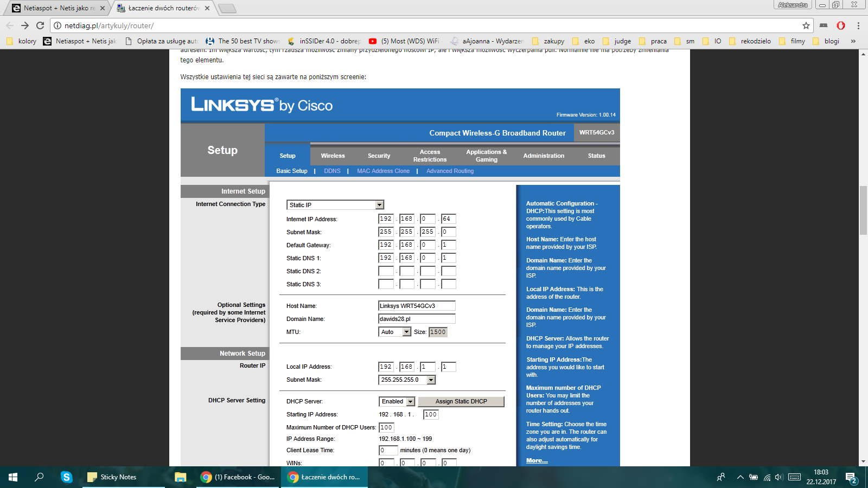Switch to the Facebook Chrome window in taskbar
This screenshot has width=868, height=488.
238,477
